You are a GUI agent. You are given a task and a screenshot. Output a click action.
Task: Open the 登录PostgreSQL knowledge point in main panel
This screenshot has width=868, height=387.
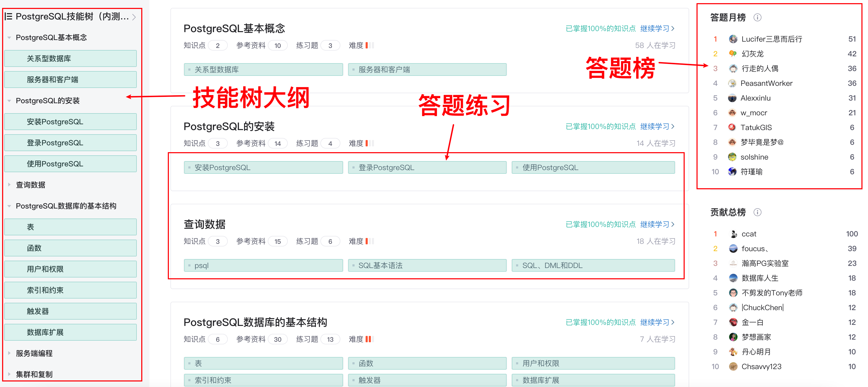[427, 167]
